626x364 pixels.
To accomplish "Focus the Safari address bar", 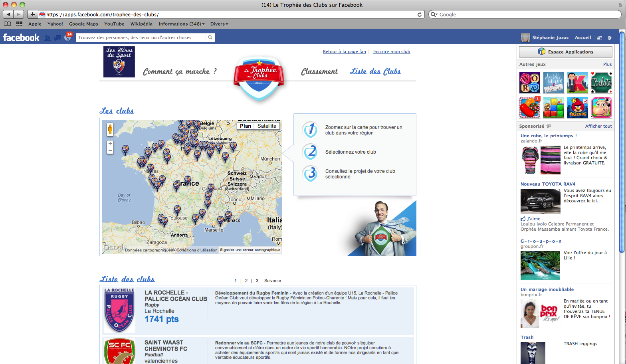I will pyautogui.click(x=231, y=14).
